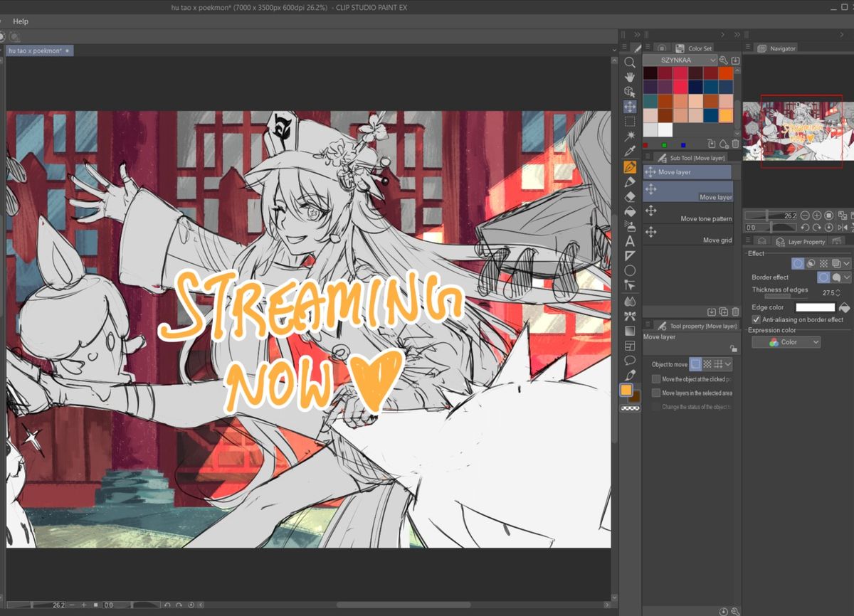Switch to Navigator tab
This screenshot has height=616, width=854.
coord(776,48)
